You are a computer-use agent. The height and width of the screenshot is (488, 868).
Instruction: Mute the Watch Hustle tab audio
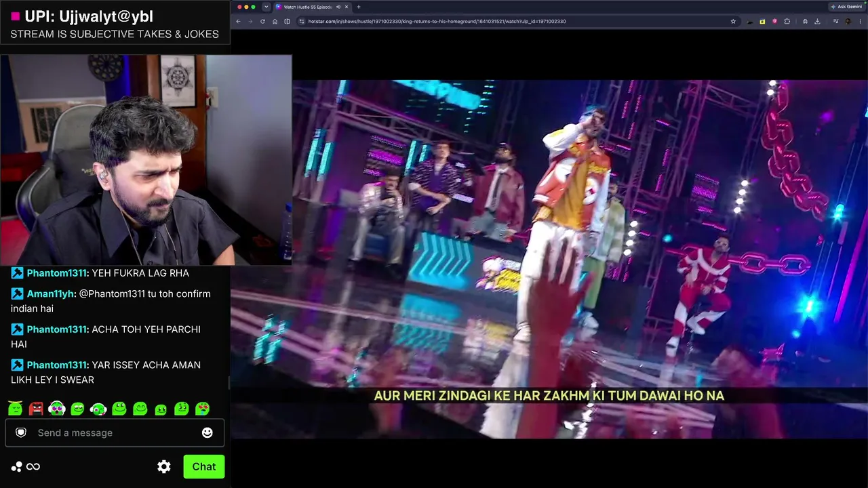pos(338,7)
